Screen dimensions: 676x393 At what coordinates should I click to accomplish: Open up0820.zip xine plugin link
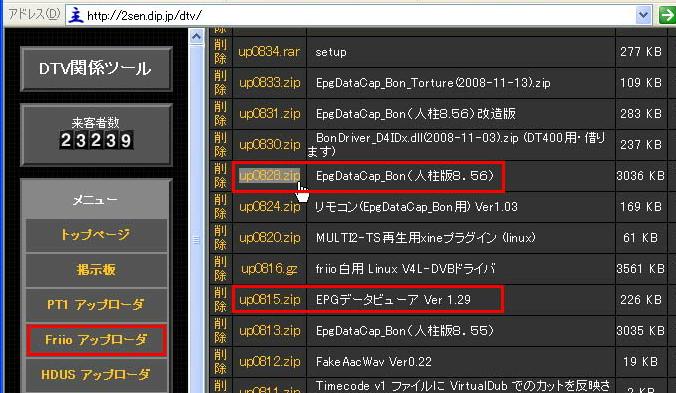(269, 237)
